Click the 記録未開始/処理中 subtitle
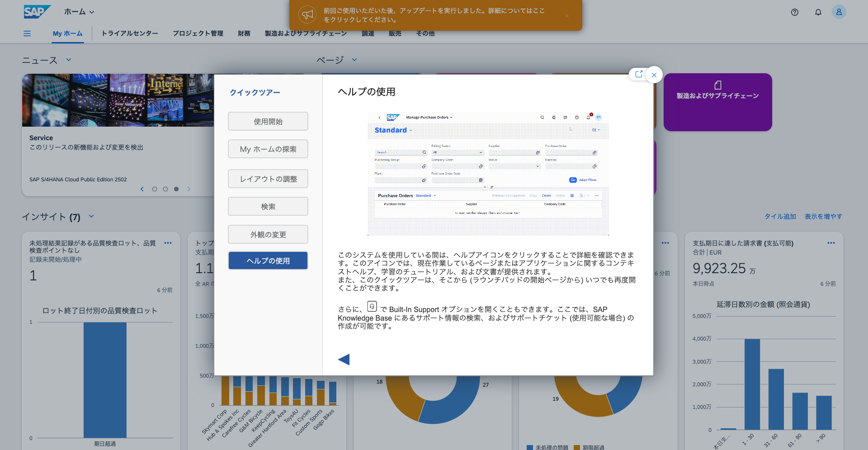Viewport: 868px width, 450px height. 56,260
